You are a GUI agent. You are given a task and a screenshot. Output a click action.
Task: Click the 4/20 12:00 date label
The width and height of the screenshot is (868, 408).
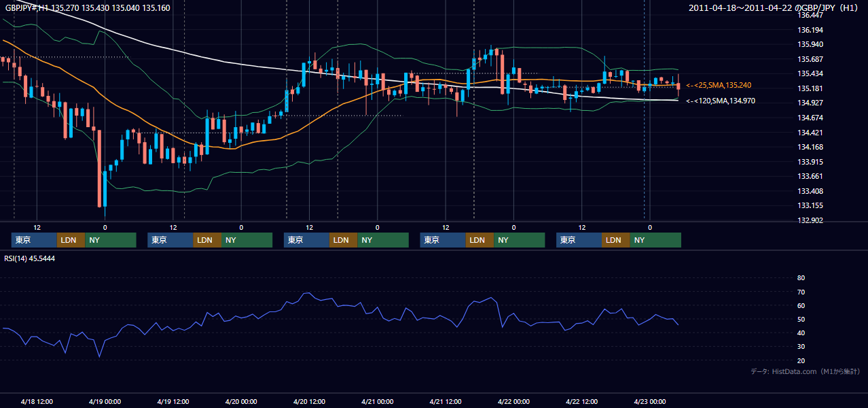click(x=309, y=401)
